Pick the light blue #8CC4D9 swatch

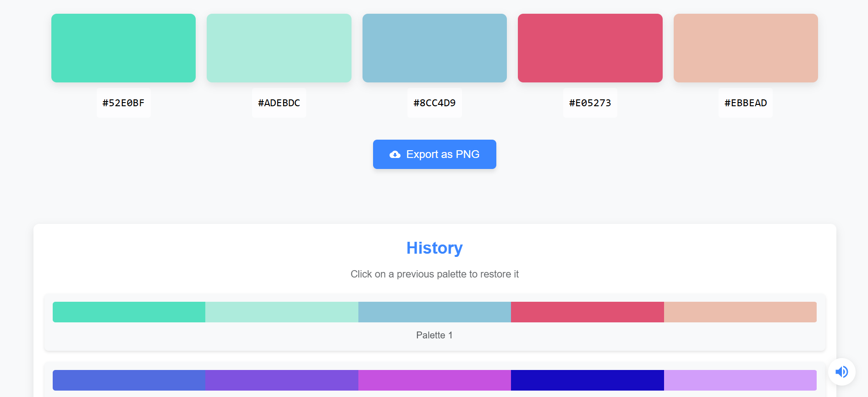pos(434,48)
